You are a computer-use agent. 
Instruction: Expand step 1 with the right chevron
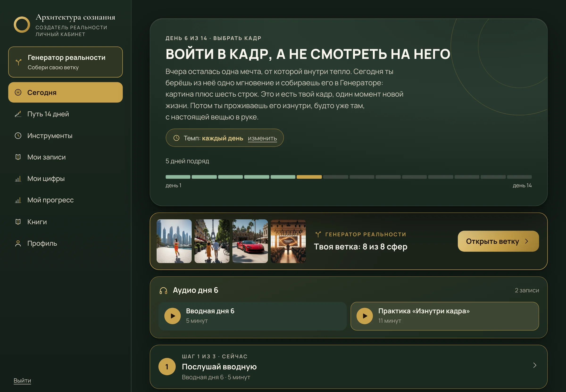coord(535,365)
